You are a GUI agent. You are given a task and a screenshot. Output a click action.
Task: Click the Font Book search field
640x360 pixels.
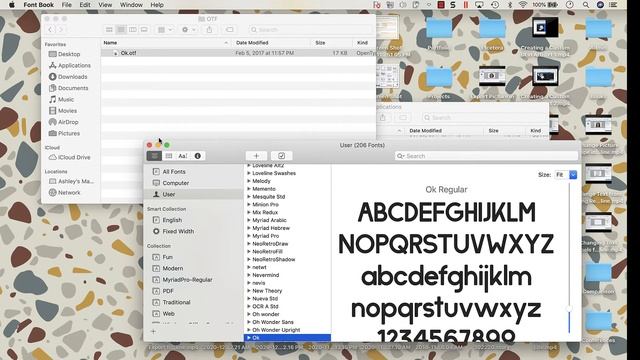[x=486, y=156]
